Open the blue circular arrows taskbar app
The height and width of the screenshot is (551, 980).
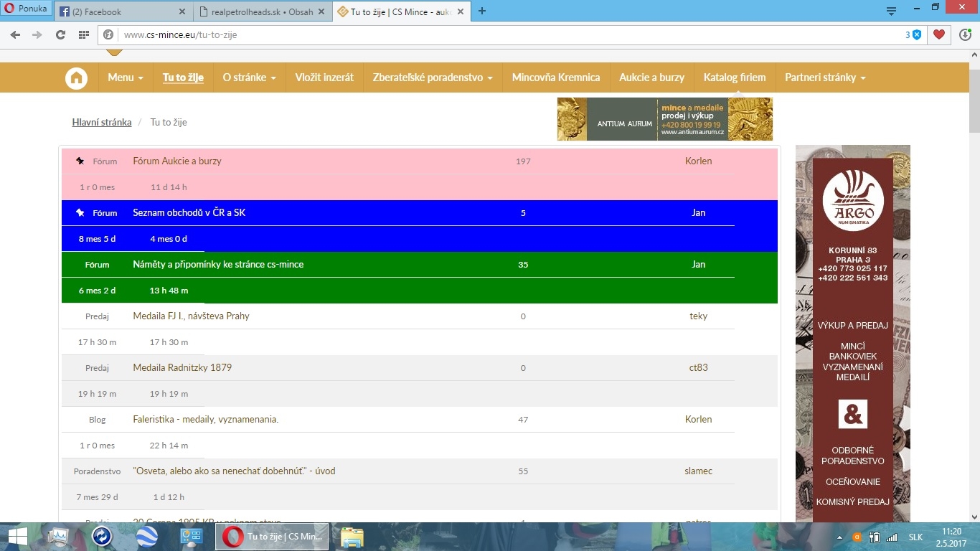[x=102, y=537]
